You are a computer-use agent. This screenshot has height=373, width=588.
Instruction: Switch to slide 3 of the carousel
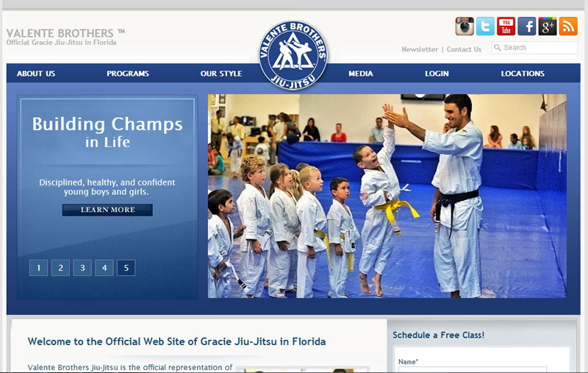pos(82,268)
